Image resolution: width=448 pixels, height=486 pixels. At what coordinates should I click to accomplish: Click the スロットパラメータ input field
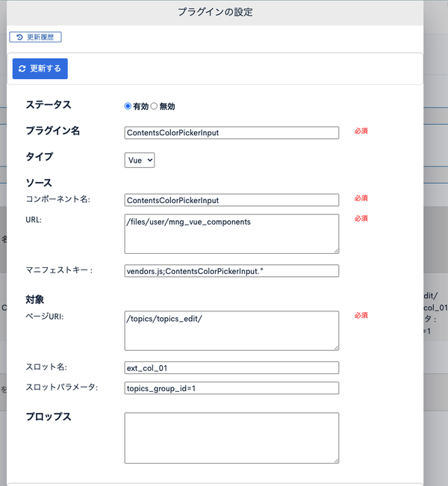[x=231, y=388]
